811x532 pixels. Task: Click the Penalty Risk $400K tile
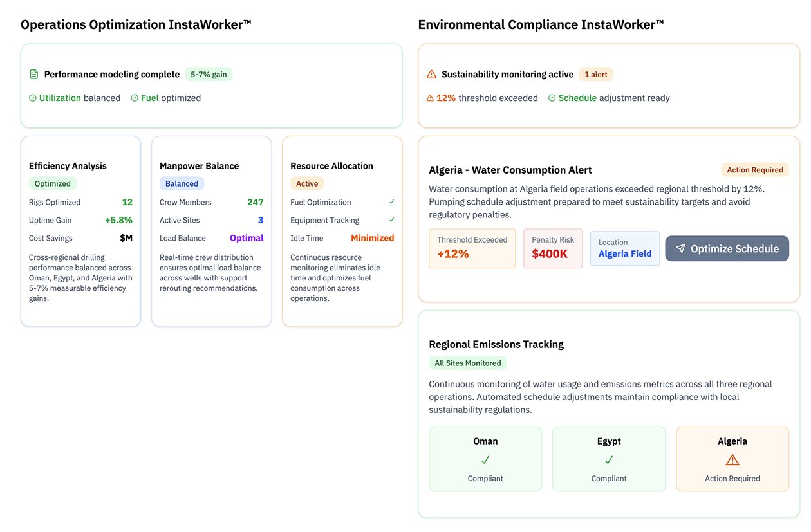553,248
